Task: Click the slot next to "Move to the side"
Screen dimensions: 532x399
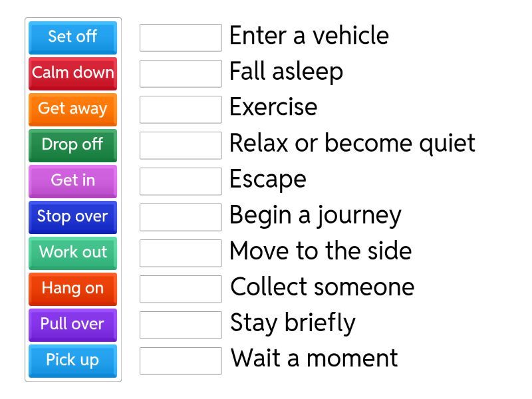Action: click(180, 253)
